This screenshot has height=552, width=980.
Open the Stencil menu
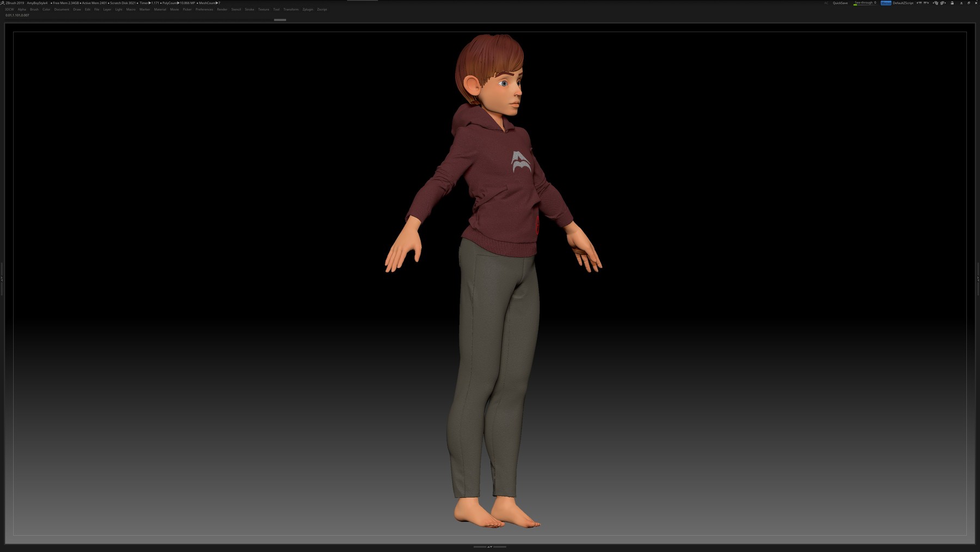(x=236, y=9)
